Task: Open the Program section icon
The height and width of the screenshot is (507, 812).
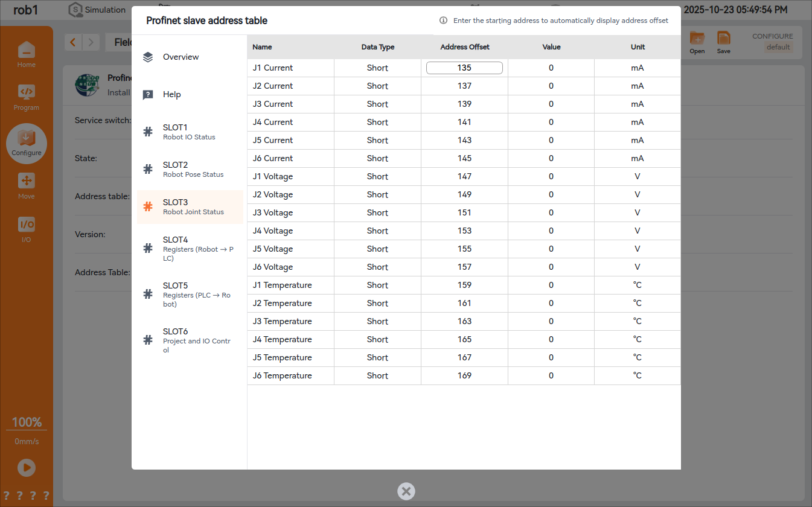Action: [26, 92]
